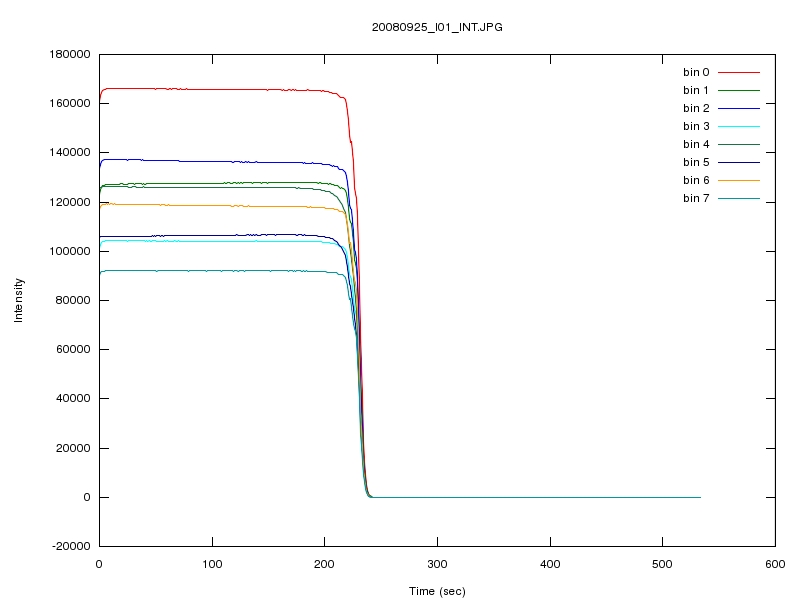
Task: Click the 160000 y-axis tick label
Action: [70, 103]
